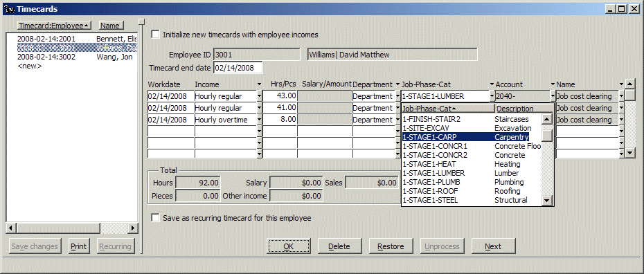Click the Restore button

click(x=391, y=246)
